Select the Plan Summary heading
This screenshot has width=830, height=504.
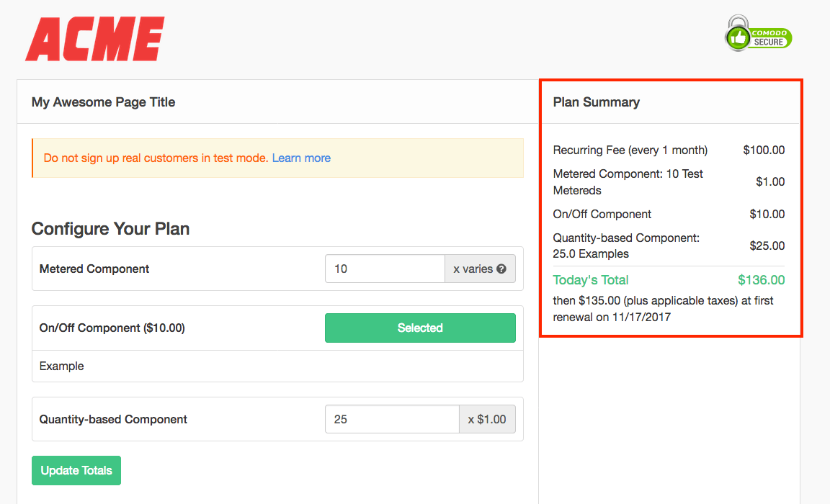596,102
